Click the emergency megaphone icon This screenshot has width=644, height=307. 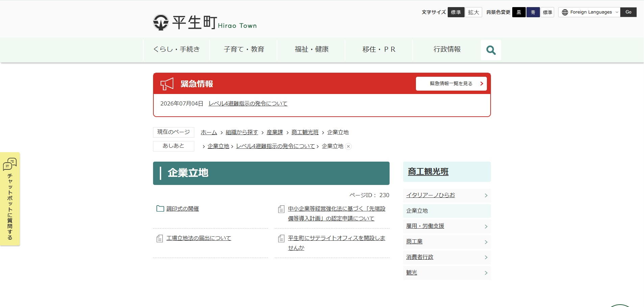167,84
